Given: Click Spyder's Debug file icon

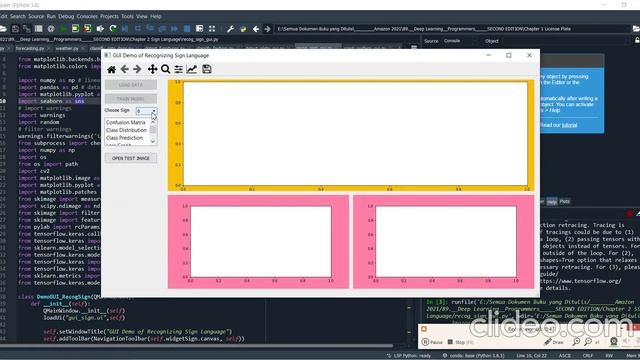Looking at the screenshot, I should 125,29.
